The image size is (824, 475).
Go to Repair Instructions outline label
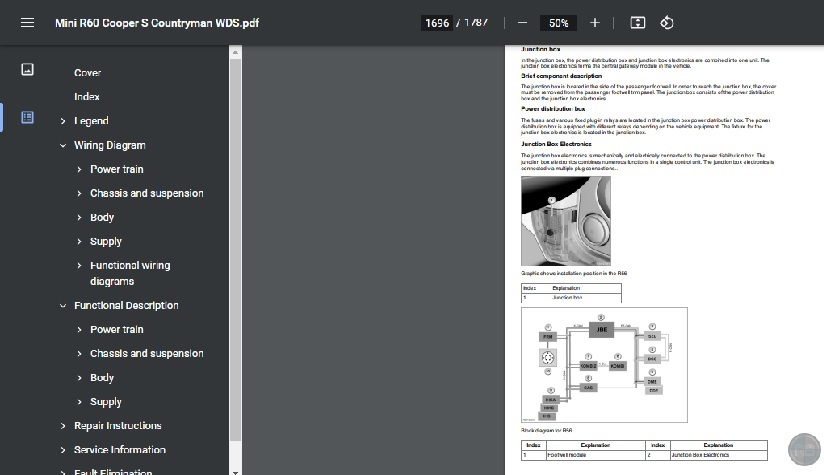tap(117, 426)
